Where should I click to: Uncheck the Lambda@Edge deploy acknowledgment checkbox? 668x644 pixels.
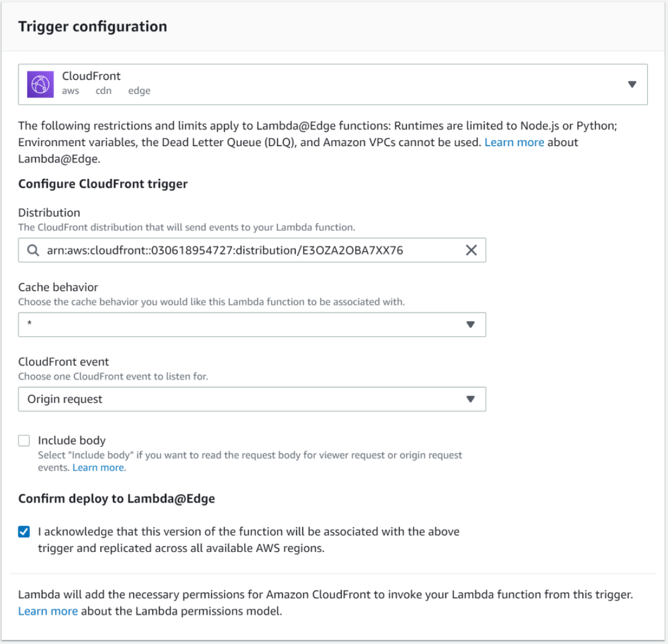click(24, 532)
